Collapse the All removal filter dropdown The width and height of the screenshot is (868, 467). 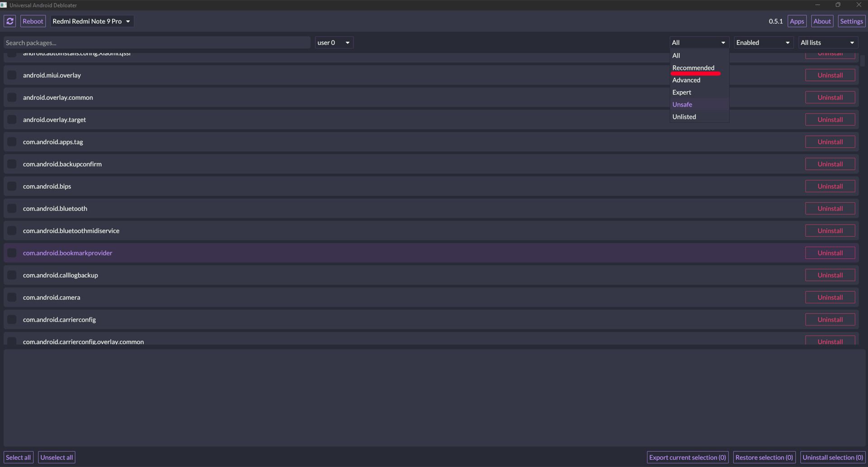point(699,42)
